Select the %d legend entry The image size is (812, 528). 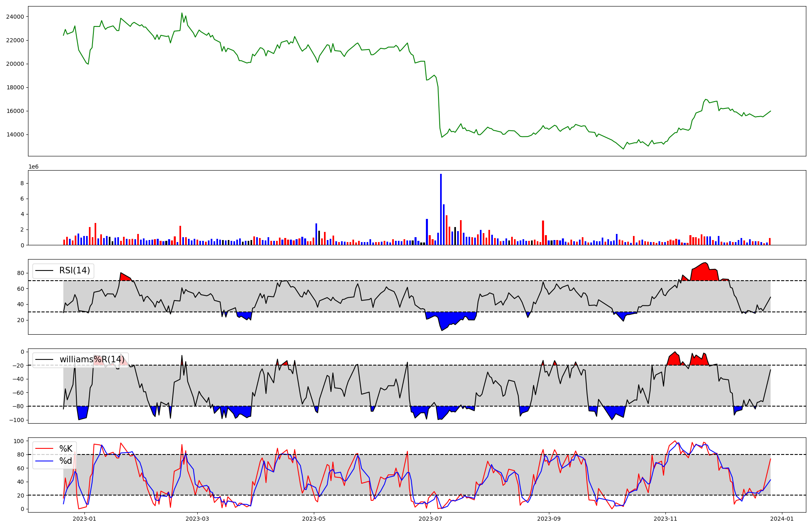click(66, 461)
